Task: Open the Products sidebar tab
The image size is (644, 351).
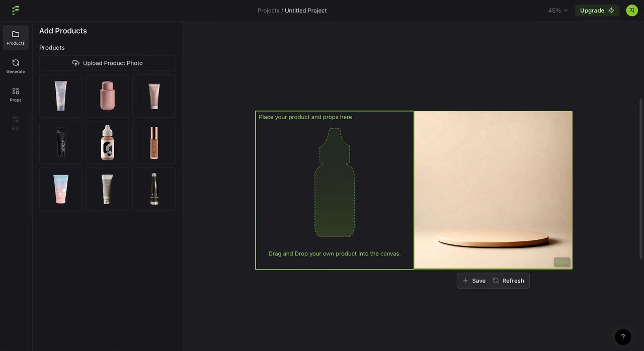Action: point(16,38)
